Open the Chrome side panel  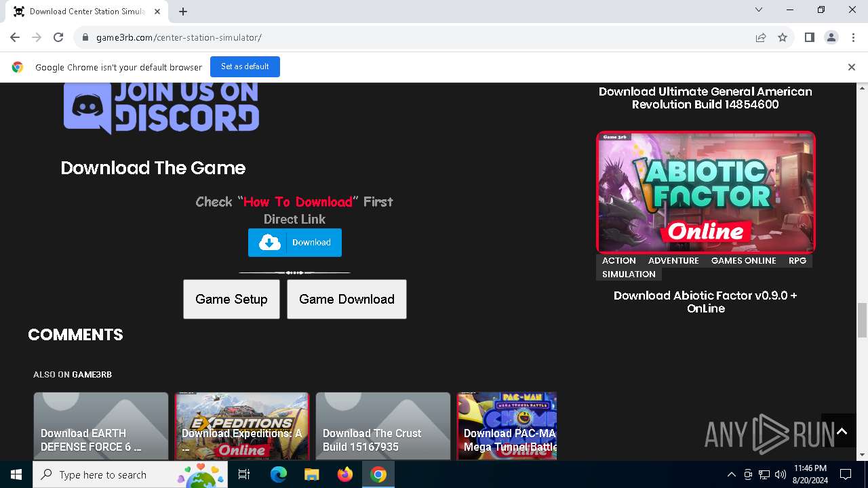click(810, 37)
